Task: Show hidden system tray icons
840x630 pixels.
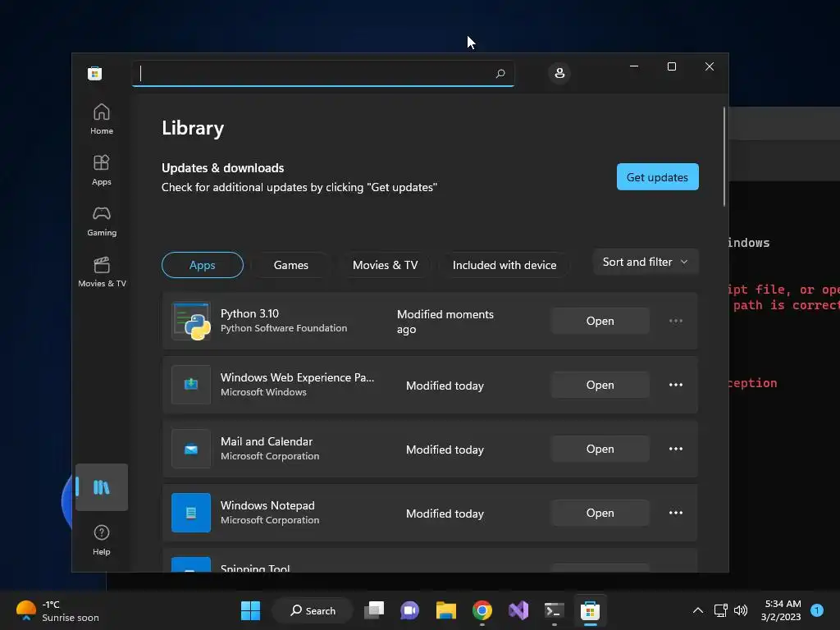Action: [697, 610]
